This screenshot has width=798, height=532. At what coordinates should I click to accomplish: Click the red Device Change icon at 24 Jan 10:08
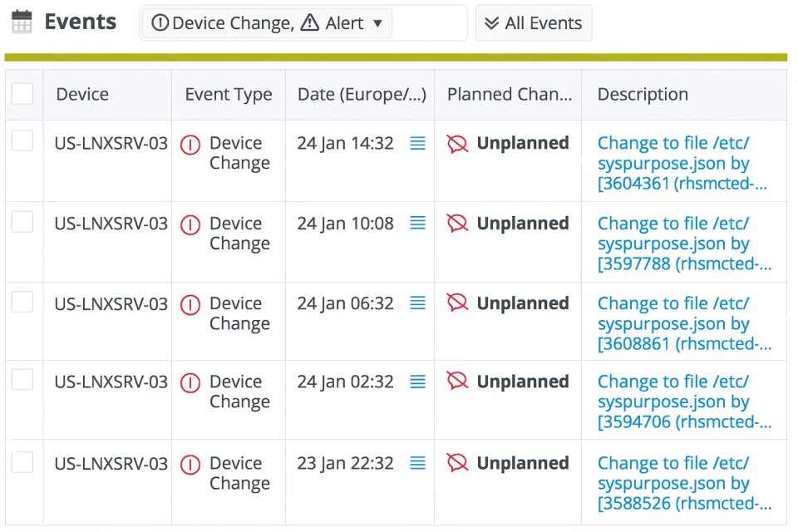click(x=190, y=225)
